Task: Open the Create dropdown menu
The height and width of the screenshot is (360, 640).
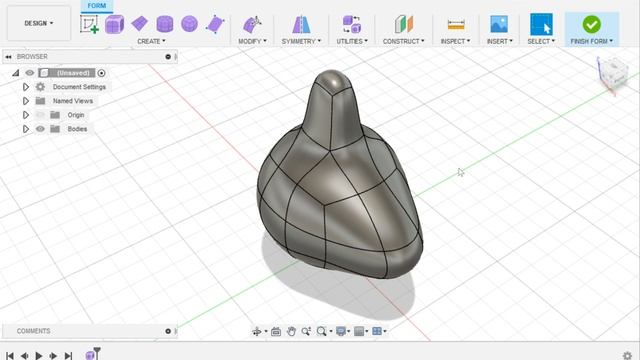Action: (151, 41)
